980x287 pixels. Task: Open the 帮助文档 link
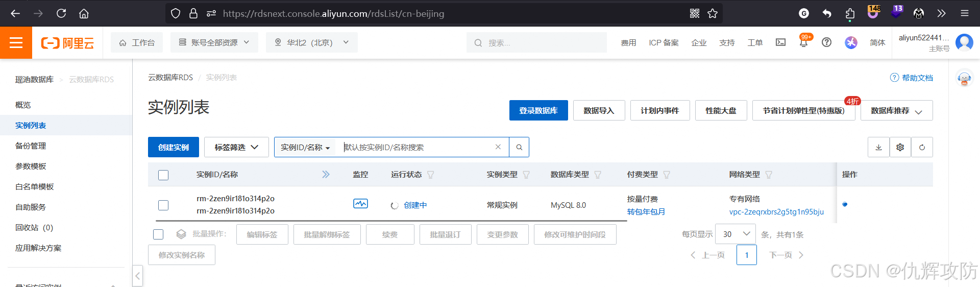click(x=912, y=78)
